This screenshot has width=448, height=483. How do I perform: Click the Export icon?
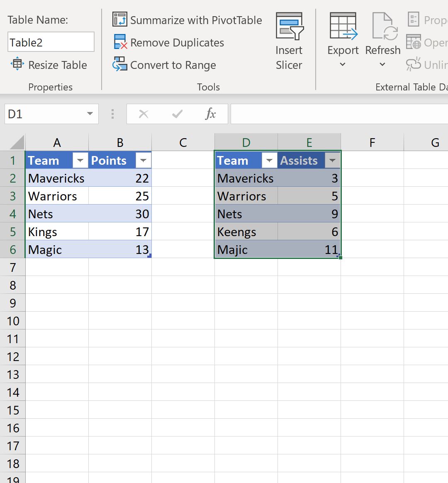click(343, 26)
